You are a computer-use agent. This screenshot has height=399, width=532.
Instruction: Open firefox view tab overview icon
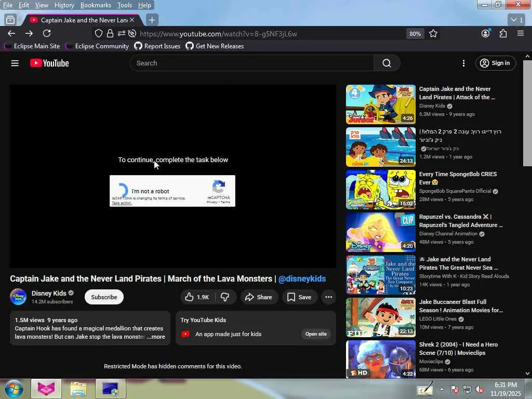(10, 20)
